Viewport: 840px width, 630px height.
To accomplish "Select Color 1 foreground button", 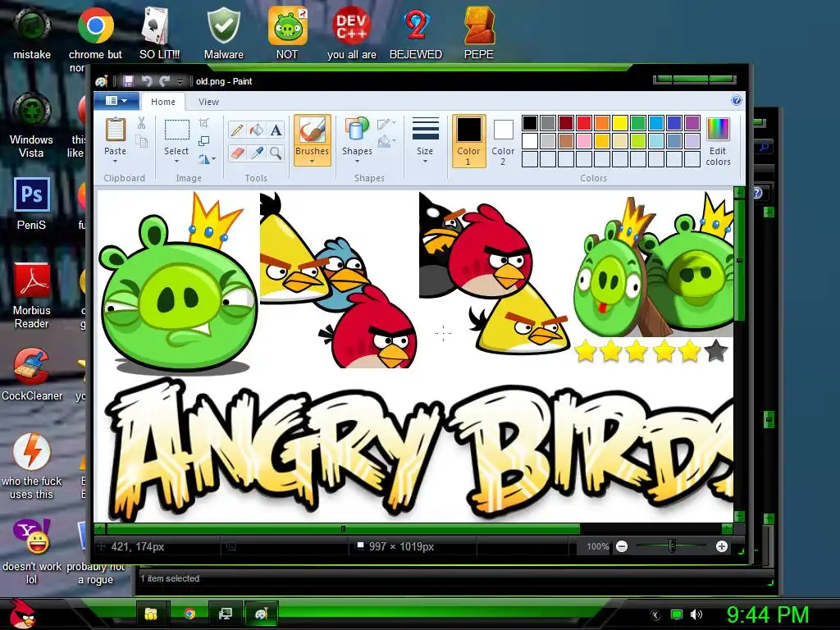I will click(x=468, y=141).
